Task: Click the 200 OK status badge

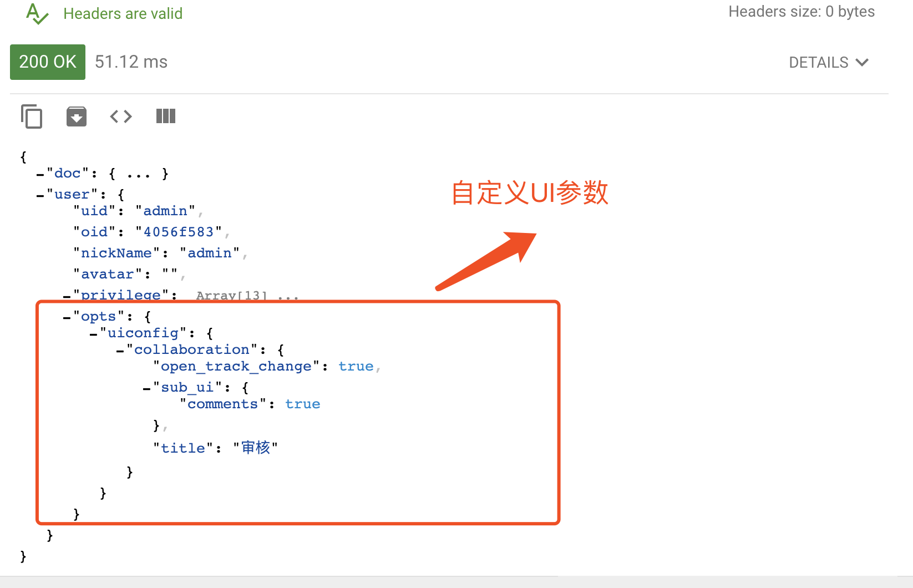Action: [x=48, y=62]
